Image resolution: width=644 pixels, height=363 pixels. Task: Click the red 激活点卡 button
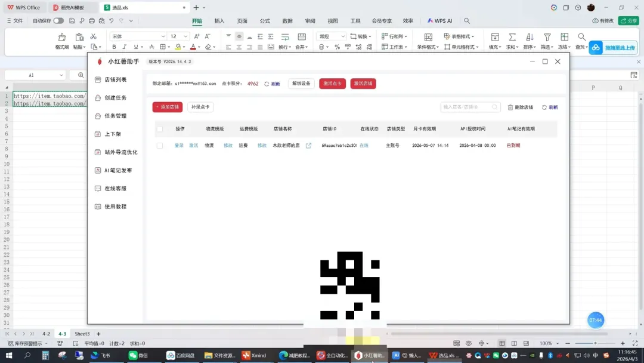332,84
